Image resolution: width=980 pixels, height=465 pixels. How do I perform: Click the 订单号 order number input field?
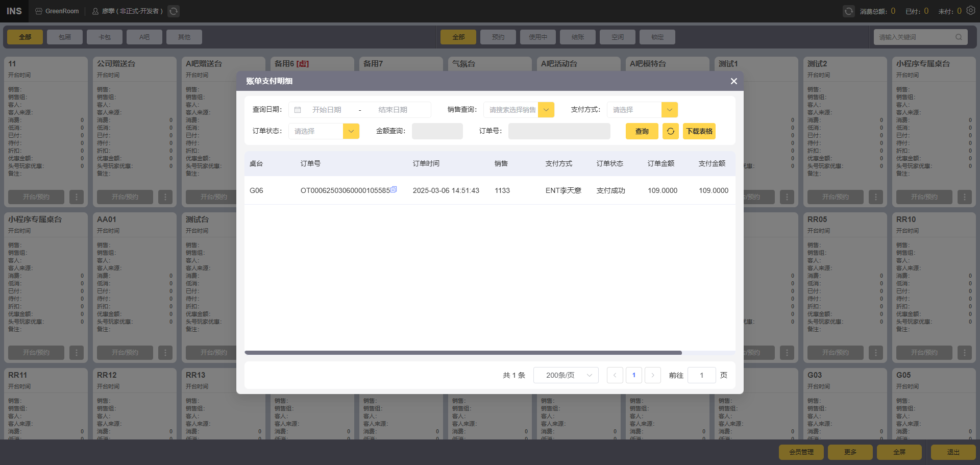559,131
